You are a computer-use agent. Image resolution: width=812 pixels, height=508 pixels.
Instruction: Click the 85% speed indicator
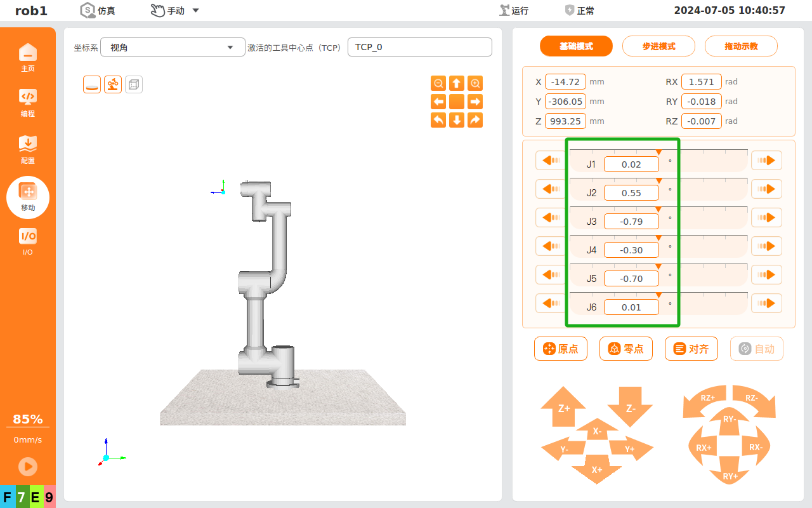tap(28, 419)
